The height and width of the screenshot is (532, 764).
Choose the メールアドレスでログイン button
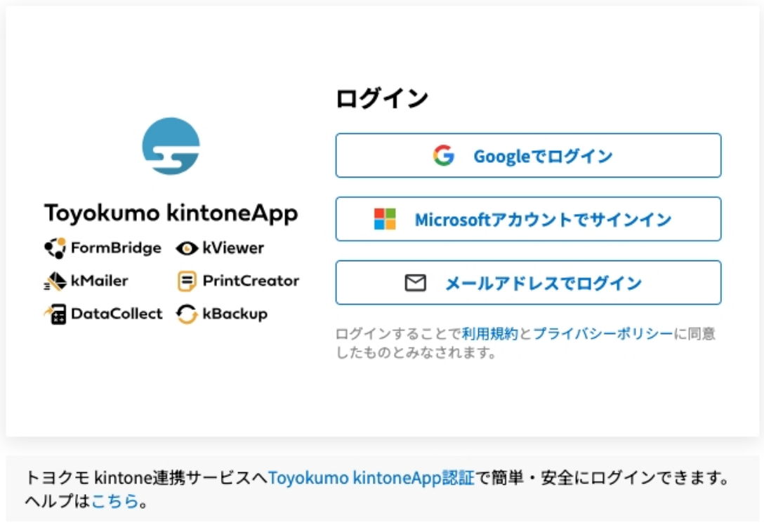tap(528, 283)
